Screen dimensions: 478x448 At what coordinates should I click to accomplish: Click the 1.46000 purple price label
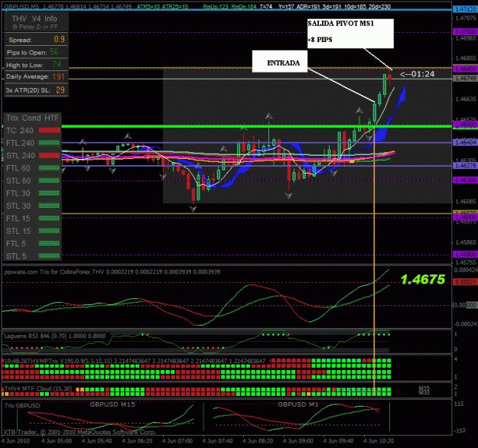click(464, 217)
